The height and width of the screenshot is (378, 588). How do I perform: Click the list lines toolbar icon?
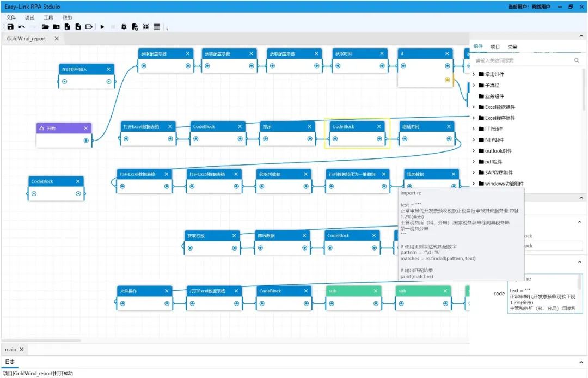[x=157, y=27]
